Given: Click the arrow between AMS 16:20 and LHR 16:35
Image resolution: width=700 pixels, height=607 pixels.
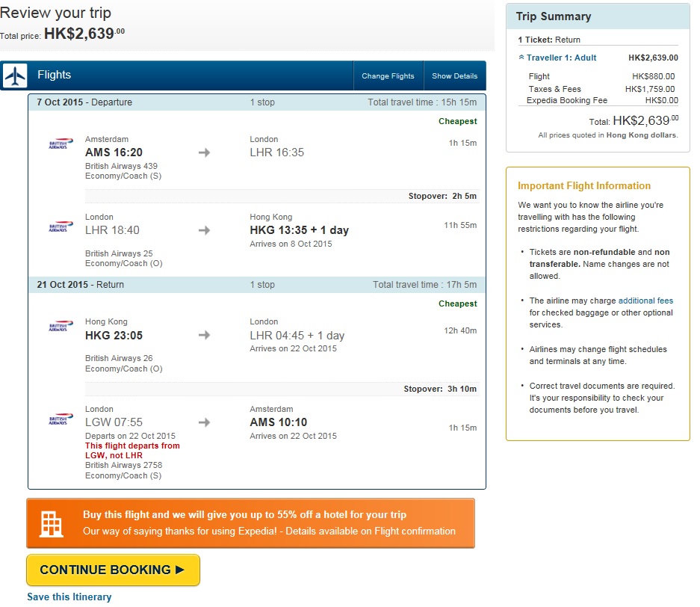Looking at the screenshot, I should coord(204,152).
